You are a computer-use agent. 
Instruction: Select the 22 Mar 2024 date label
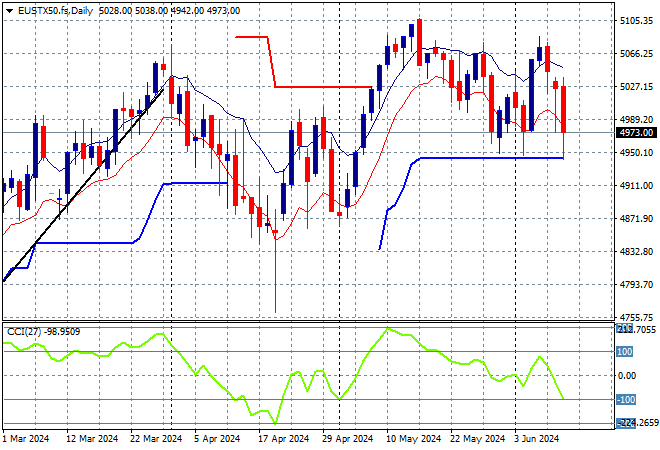coord(156,439)
